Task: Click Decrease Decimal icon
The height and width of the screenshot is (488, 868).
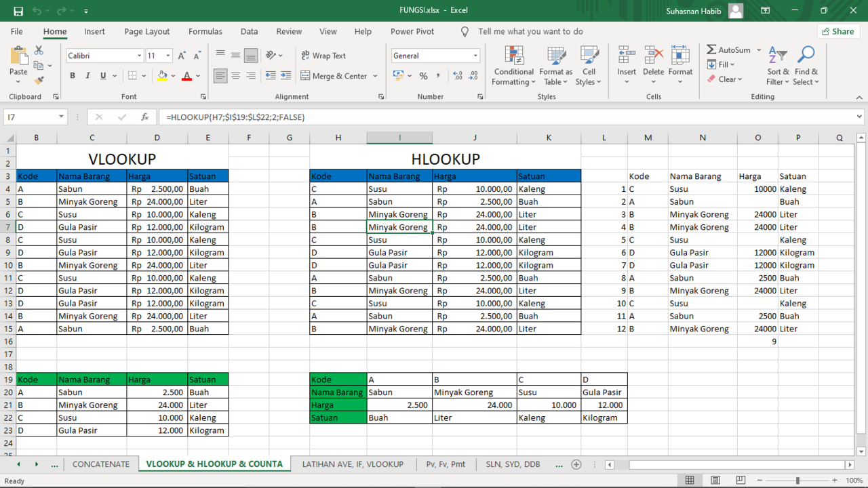Action: [x=474, y=76]
